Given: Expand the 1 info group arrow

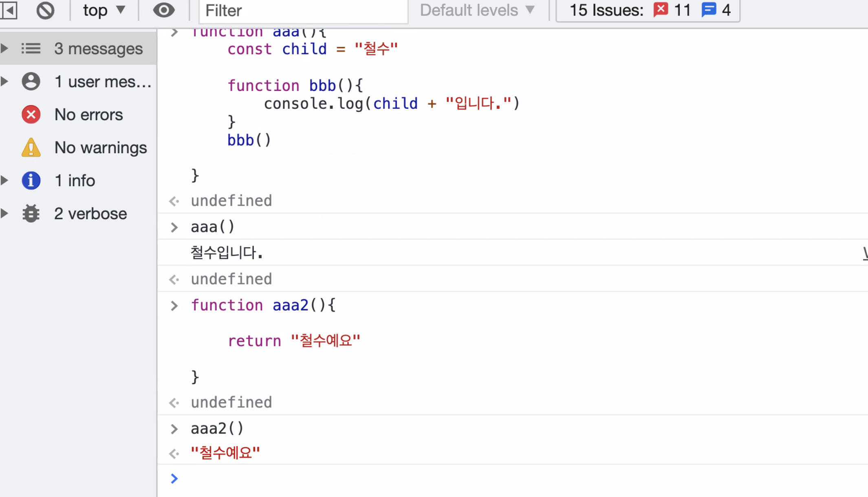Looking at the screenshot, I should click(x=5, y=180).
